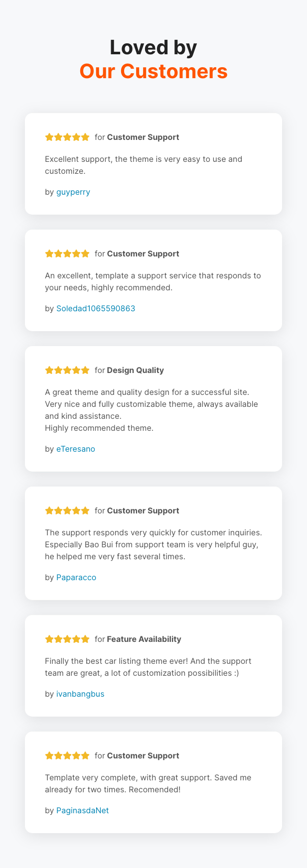Click the "Design Quality" rating label

(135, 370)
